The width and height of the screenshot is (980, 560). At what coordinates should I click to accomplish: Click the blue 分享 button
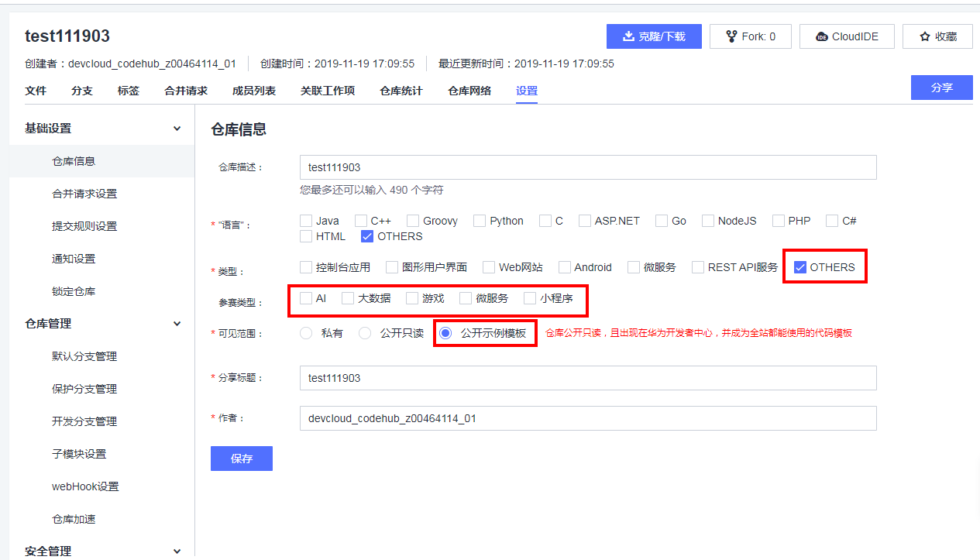[941, 88]
